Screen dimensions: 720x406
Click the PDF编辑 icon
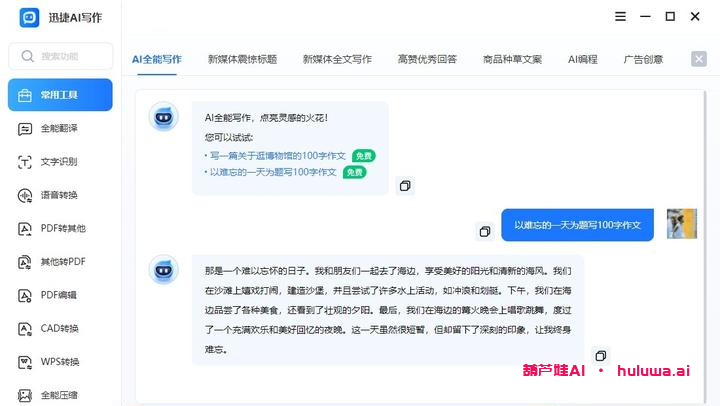(25, 295)
